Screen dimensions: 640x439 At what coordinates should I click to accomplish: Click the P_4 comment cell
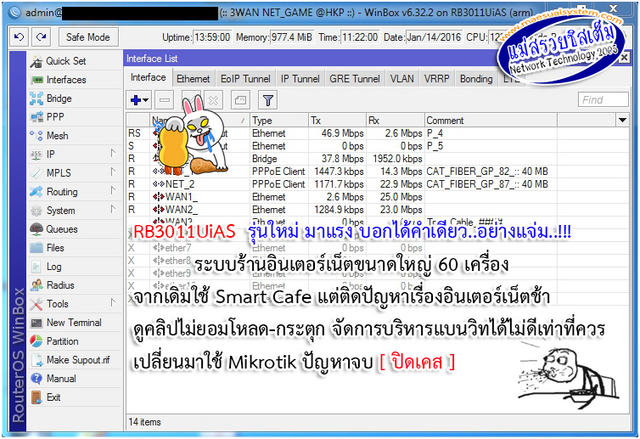pyautogui.click(x=491, y=133)
